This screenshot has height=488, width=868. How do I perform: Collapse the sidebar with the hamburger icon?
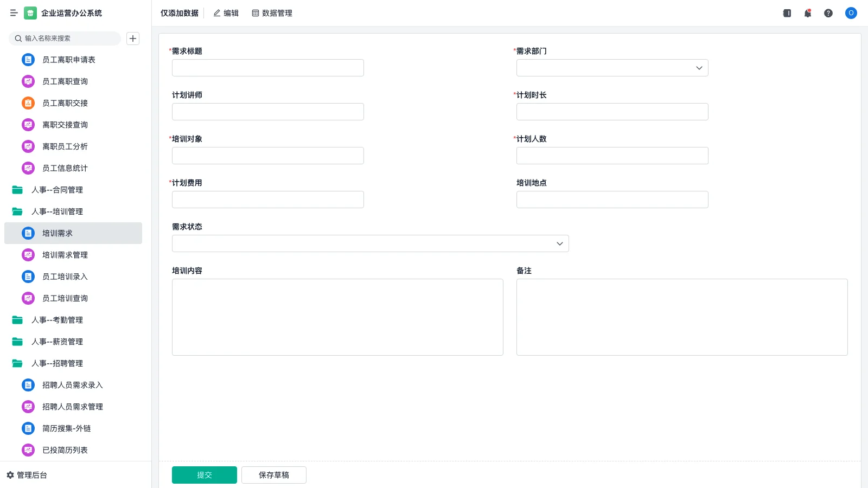(14, 13)
